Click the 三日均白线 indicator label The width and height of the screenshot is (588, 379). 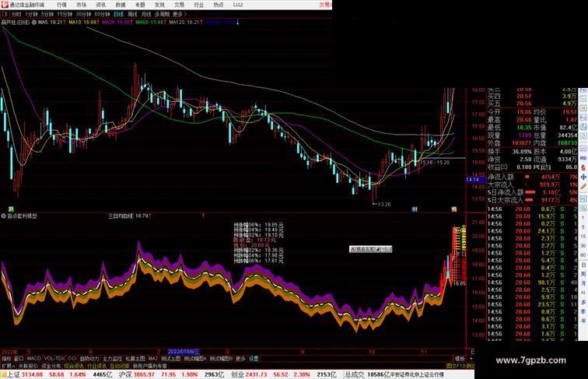point(121,216)
